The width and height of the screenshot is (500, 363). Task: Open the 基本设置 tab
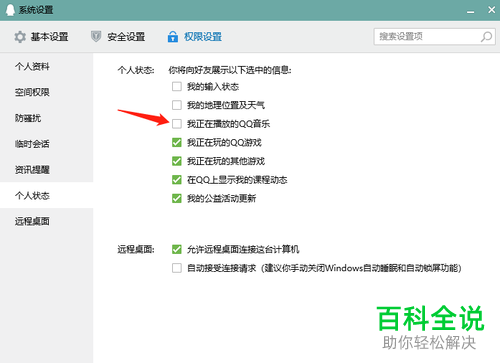coord(41,37)
